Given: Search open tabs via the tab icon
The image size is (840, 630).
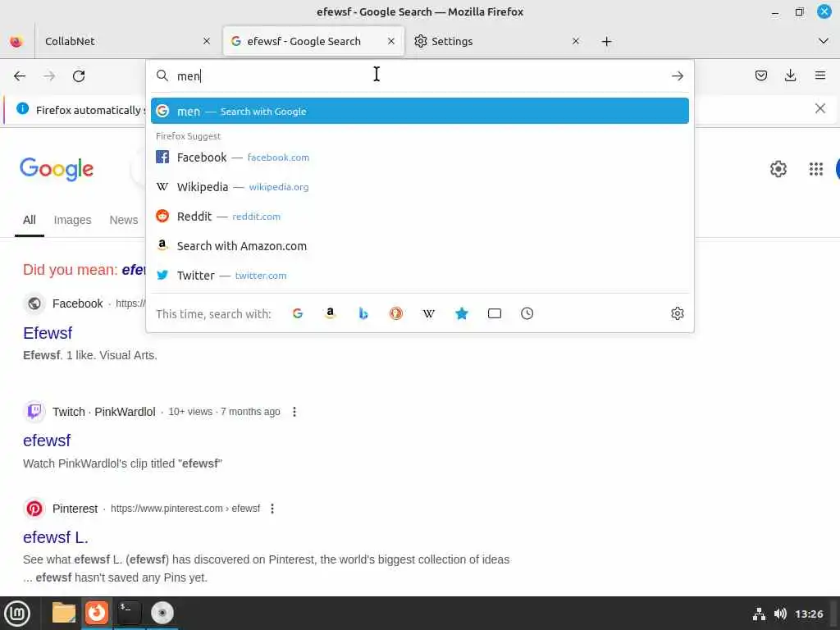Looking at the screenshot, I should click(495, 313).
